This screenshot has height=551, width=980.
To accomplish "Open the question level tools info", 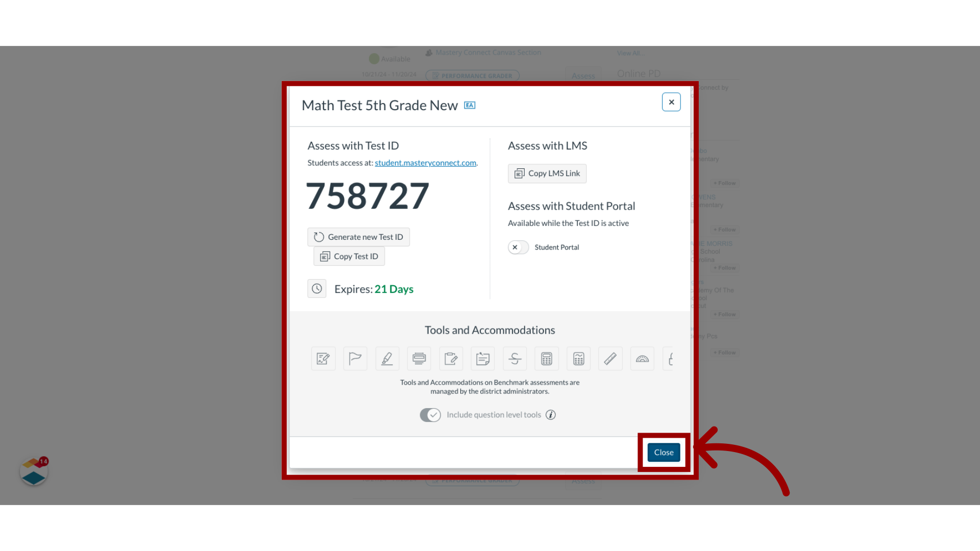I will click(x=551, y=414).
